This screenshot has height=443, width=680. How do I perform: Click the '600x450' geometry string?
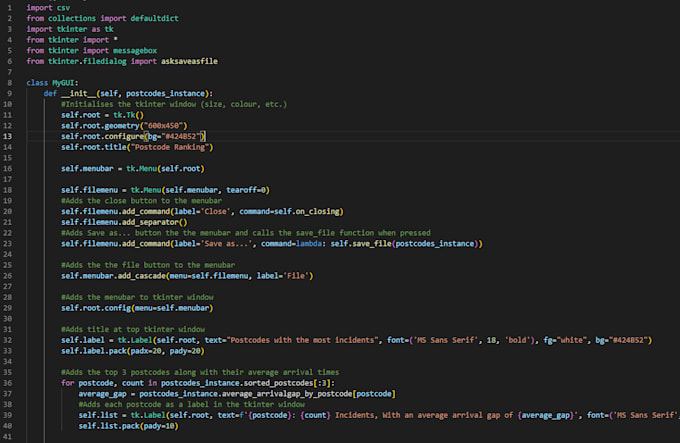[x=163, y=126]
